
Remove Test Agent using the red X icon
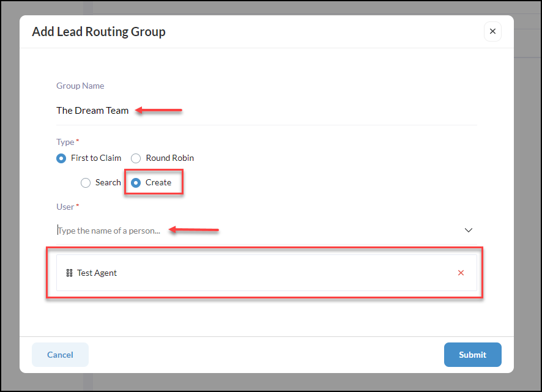point(461,273)
